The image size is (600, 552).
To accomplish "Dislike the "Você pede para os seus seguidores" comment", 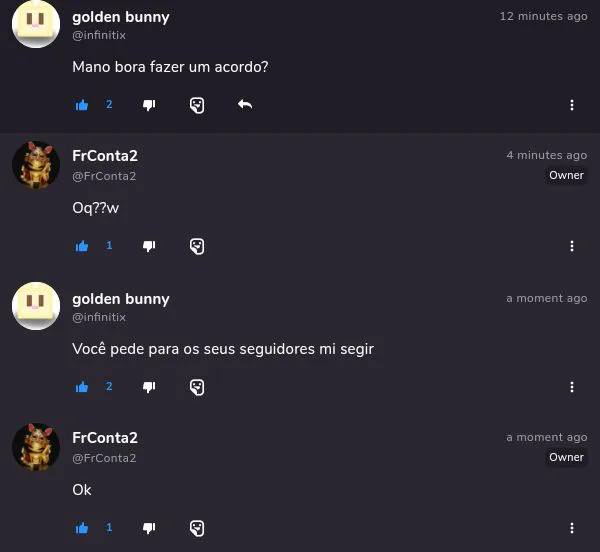I will [x=149, y=387].
